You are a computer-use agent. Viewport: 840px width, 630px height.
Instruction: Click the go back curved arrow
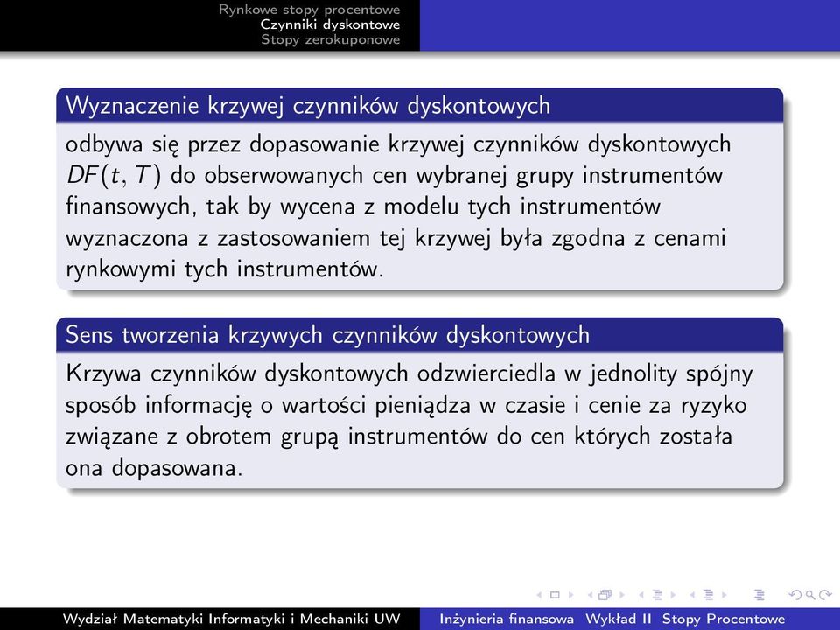pyautogui.click(x=795, y=595)
